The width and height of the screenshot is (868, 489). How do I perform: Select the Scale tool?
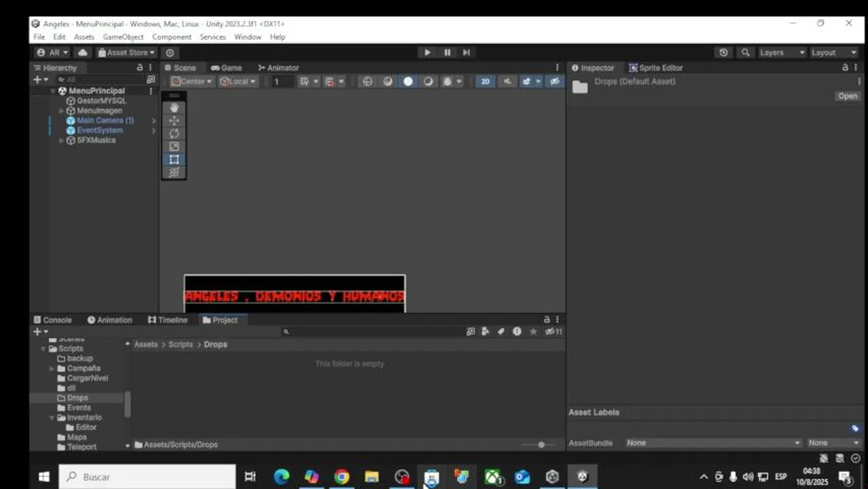point(174,147)
